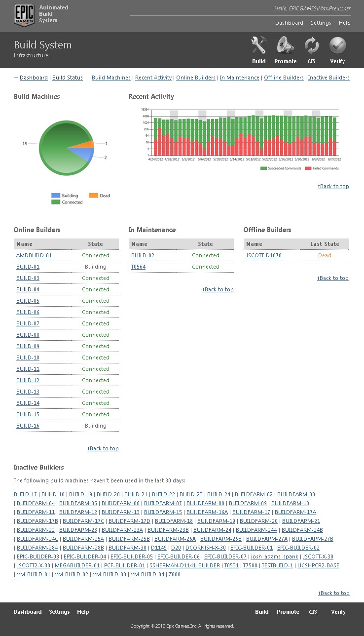Click the Building blue legend swatch
The image size is (364, 636).
click(56, 196)
